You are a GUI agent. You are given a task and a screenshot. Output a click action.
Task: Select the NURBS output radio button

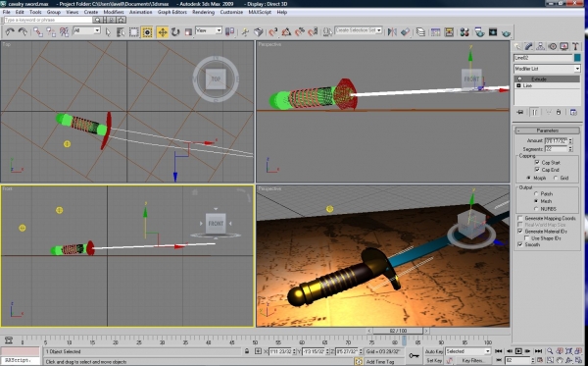(536, 209)
